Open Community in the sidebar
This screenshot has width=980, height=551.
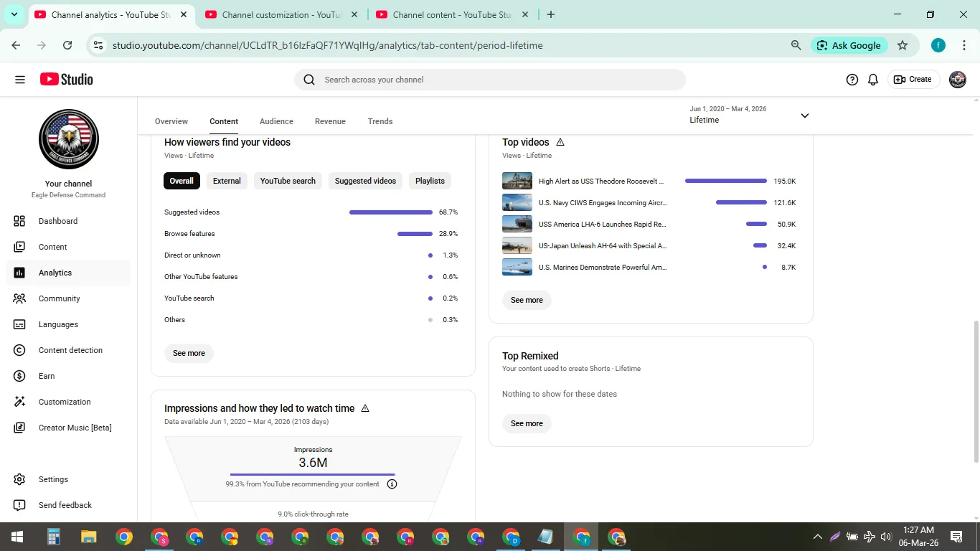pos(68,298)
